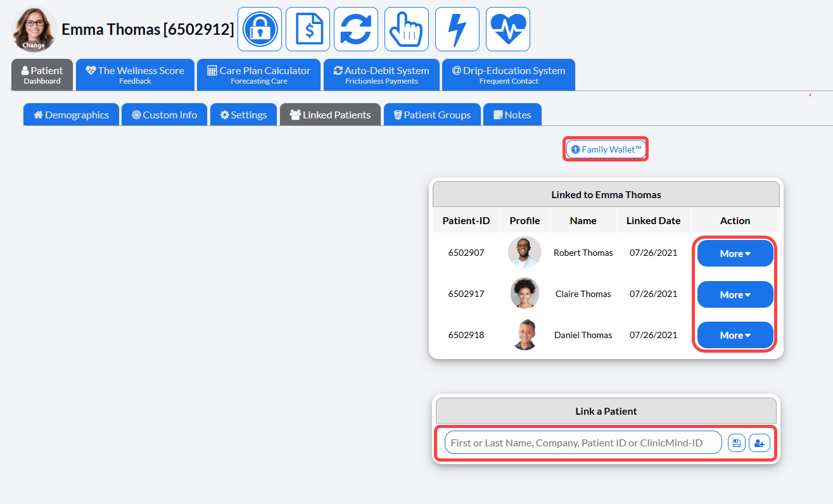The height and width of the screenshot is (504, 833).
Task: Focus the Link a Patient search field
Action: pos(583,443)
